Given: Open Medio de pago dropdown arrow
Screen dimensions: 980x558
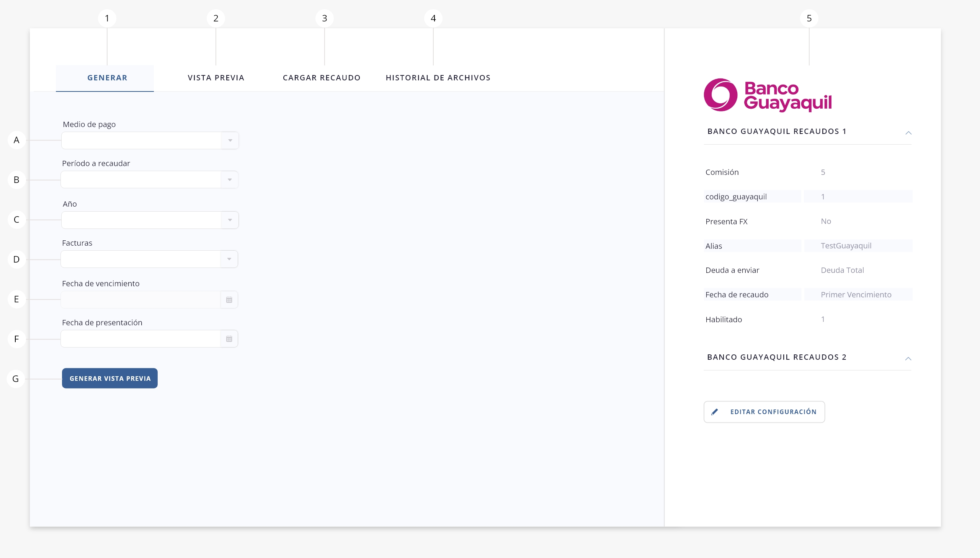Looking at the screenshot, I should [230, 141].
